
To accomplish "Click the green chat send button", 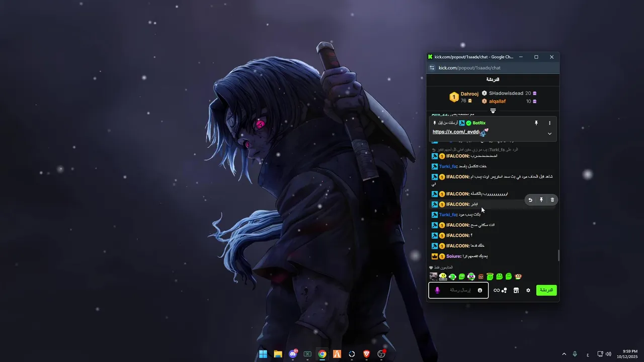I will 546,290.
